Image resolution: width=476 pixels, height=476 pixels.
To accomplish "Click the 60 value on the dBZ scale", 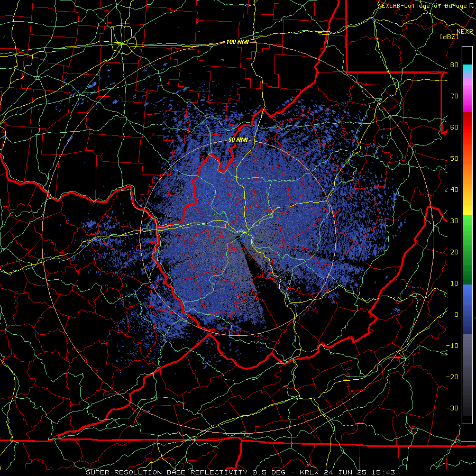I will pyautogui.click(x=454, y=127).
